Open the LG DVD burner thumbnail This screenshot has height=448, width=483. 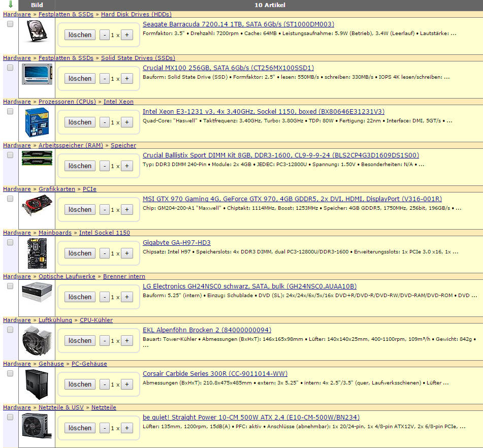click(37, 292)
